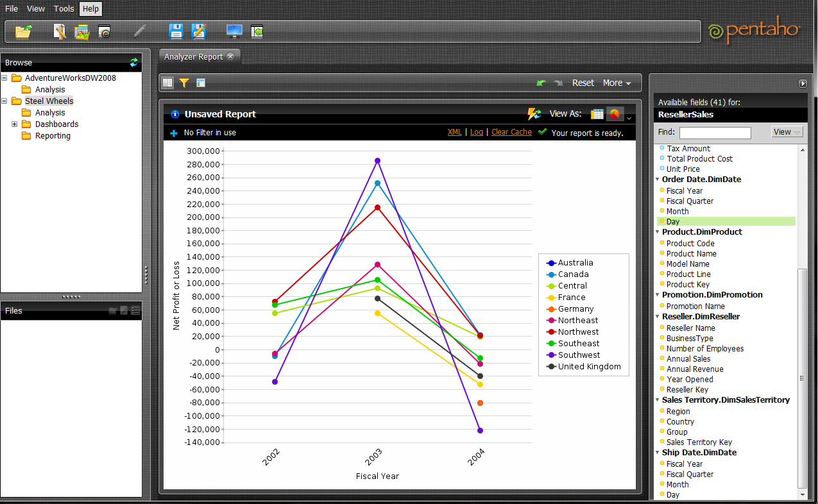818x504 pixels.
Task: Toggle the available fields panel visibility
Action: click(x=166, y=83)
